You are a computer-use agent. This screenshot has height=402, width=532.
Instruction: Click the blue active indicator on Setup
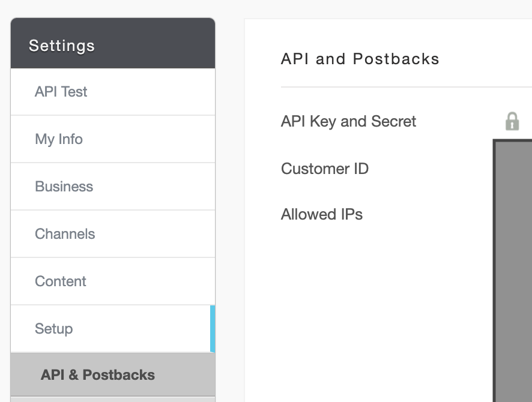213,329
